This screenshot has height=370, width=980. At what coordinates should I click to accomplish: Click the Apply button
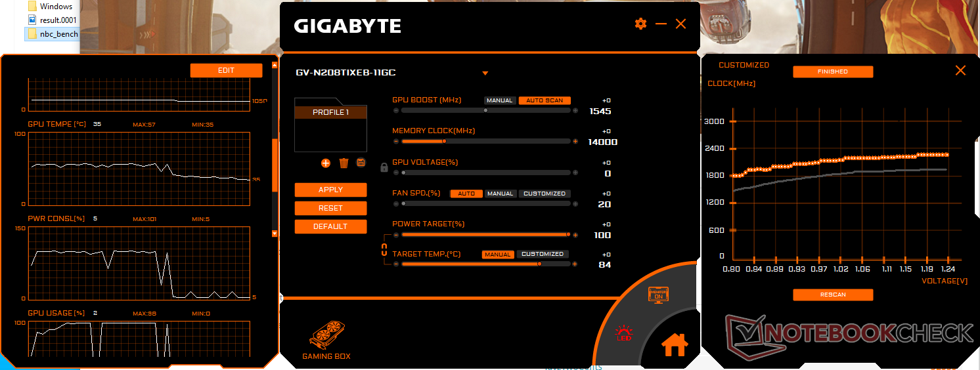pyautogui.click(x=330, y=190)
